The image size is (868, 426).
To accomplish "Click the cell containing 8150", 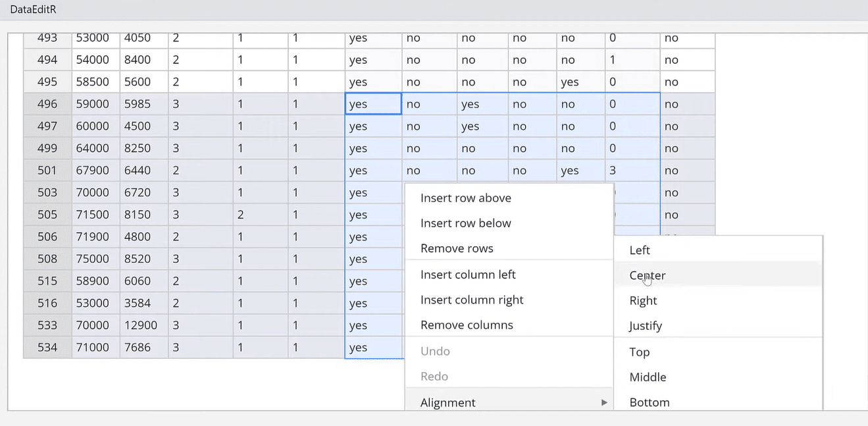I will point(144,215).
